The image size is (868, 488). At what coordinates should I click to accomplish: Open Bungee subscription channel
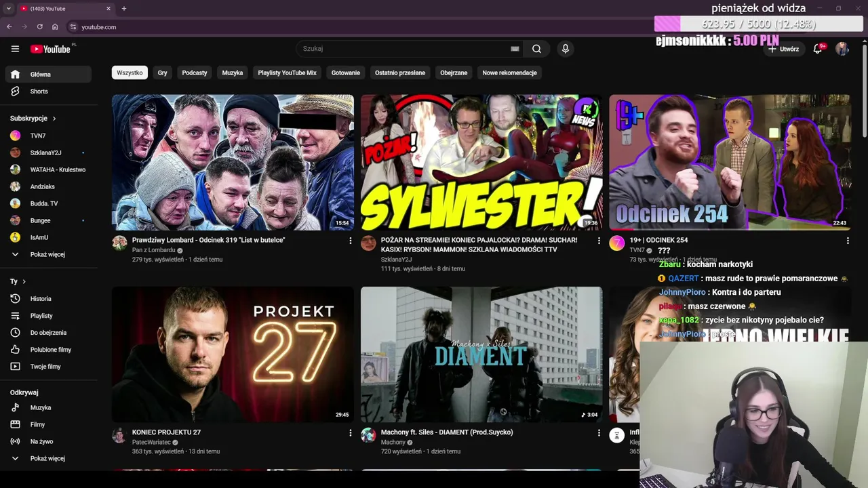pos(47,220)
